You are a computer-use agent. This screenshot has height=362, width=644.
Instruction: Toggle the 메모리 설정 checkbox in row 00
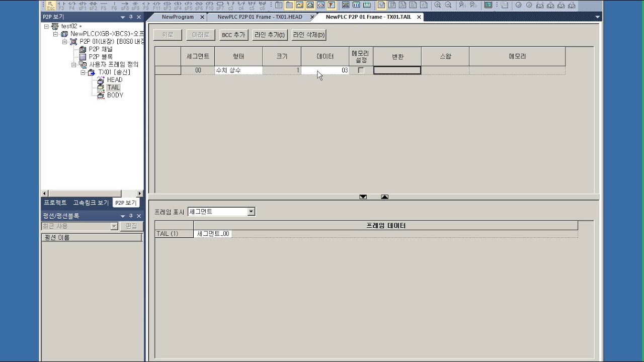(361, 70)
